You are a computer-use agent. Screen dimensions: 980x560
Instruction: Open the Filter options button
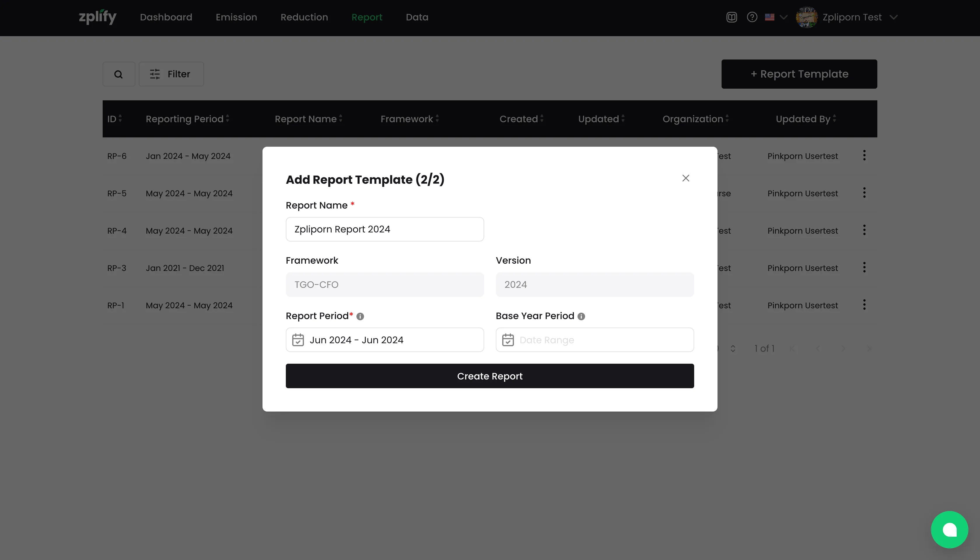[171, 74]
